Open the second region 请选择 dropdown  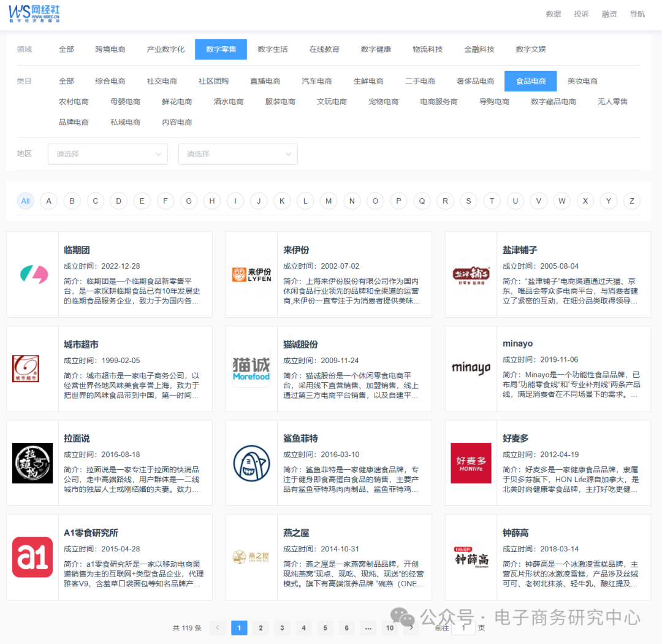[238, 154]
